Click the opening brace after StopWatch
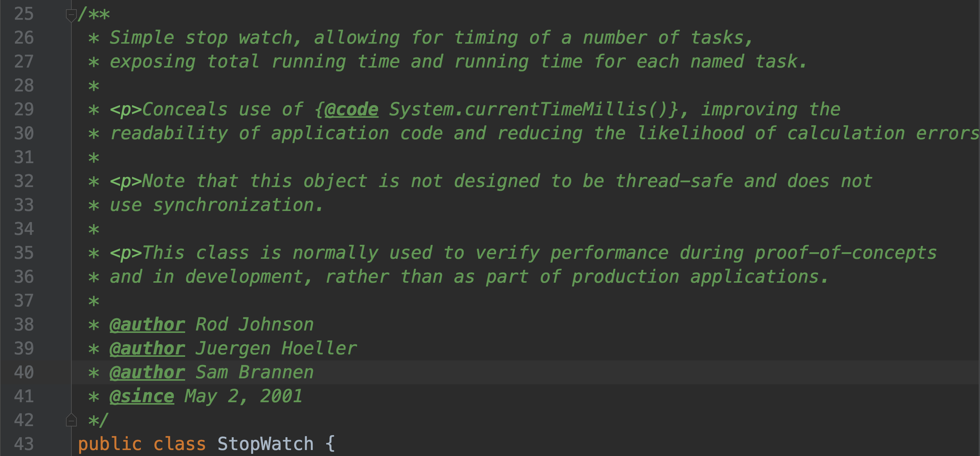The width and height of the screenshot is (980, 456). coord(330,444)
